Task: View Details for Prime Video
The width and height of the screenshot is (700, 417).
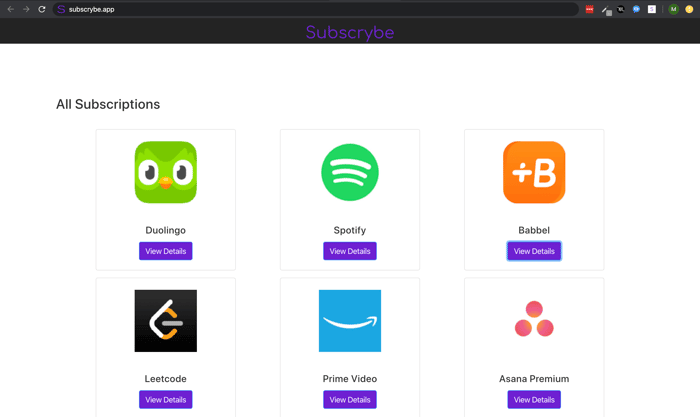Action: [x=350, y=400]
